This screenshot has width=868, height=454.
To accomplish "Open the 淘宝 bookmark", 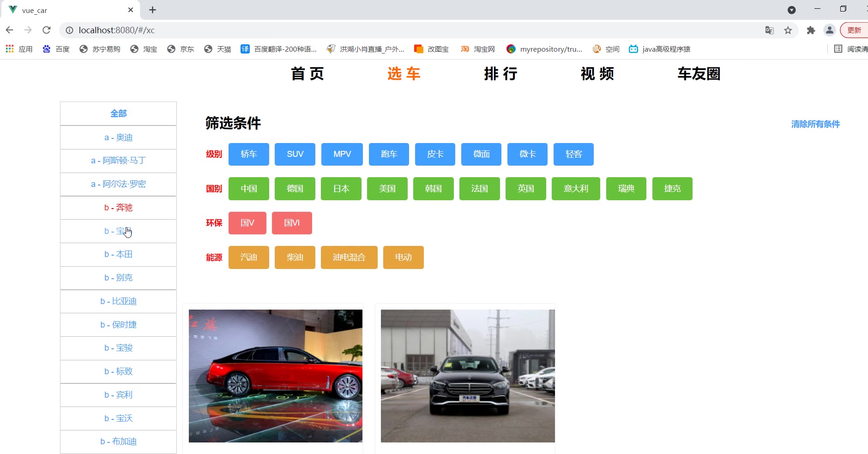I will coord(144,49).
